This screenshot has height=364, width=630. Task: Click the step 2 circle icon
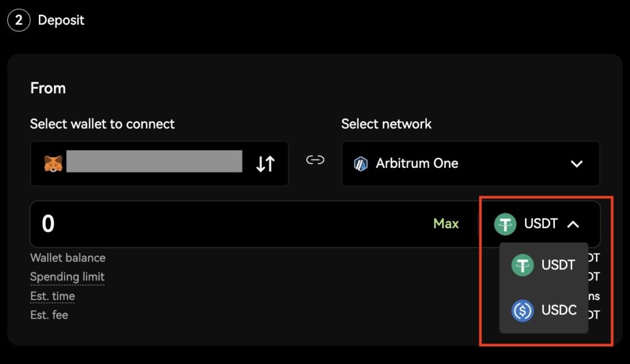(18, 20)
